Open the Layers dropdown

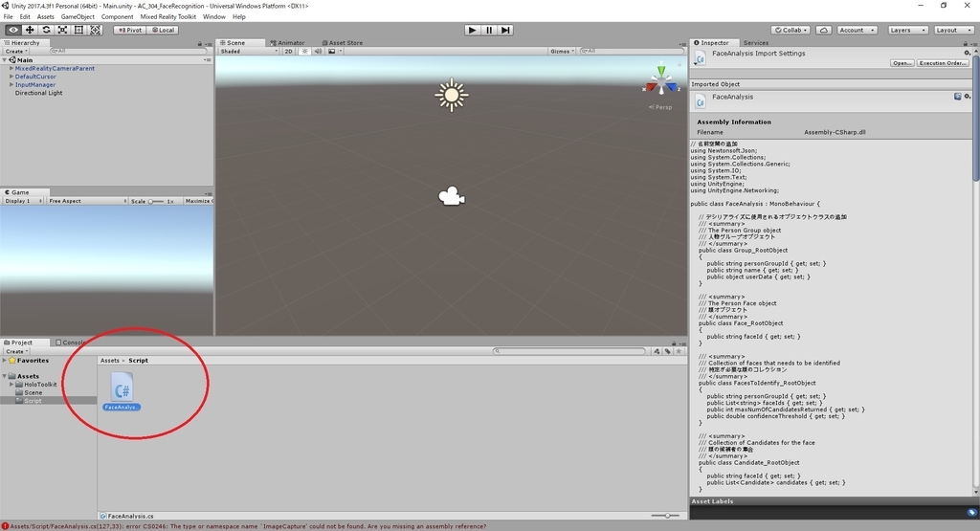907,30
